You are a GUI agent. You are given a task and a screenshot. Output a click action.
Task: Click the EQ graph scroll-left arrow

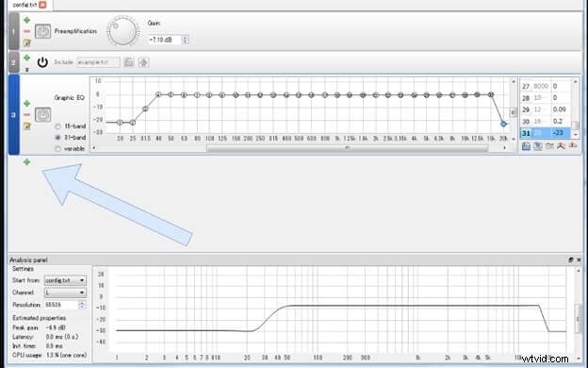click(x=93, y=148)
